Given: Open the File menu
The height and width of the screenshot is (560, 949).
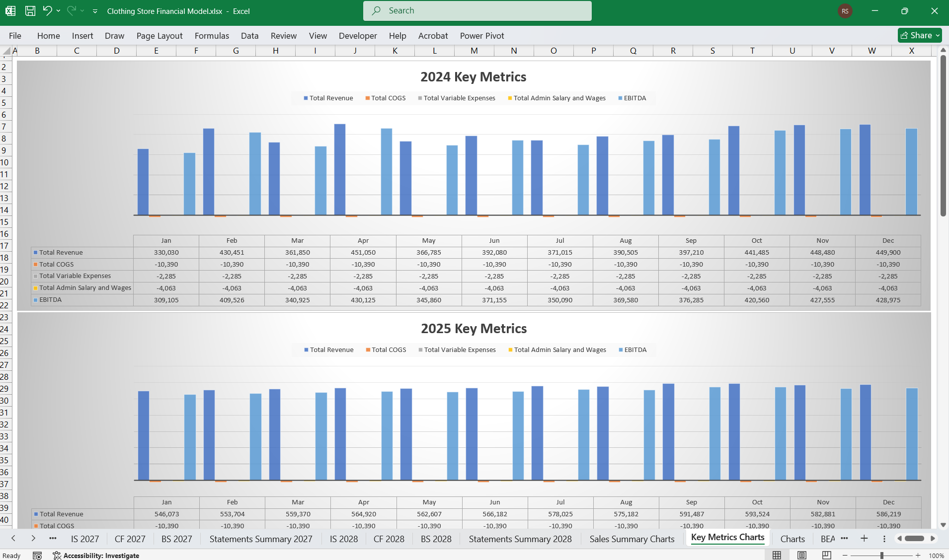Looking at the screenshot, I should pyautogui.click(x=15, y=36).
